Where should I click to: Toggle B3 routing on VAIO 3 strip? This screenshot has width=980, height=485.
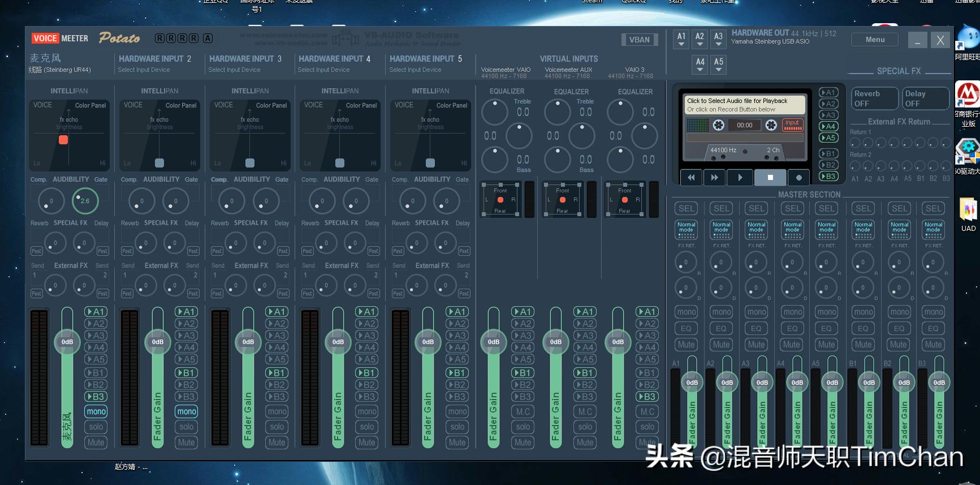pos(647,397)
